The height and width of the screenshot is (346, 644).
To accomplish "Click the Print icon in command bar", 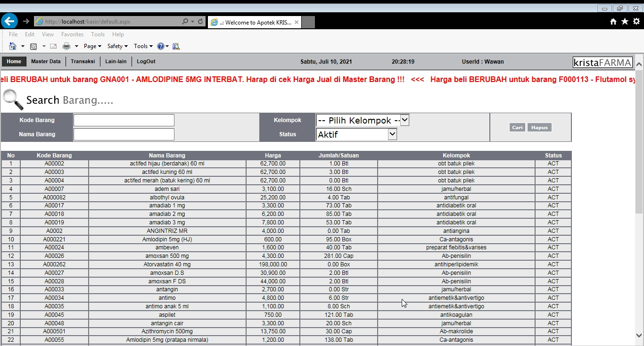I will point(66,46).
